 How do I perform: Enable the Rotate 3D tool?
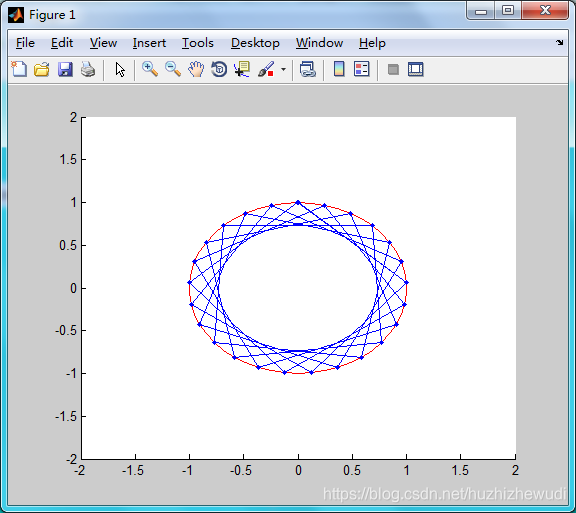click(219, 69)
